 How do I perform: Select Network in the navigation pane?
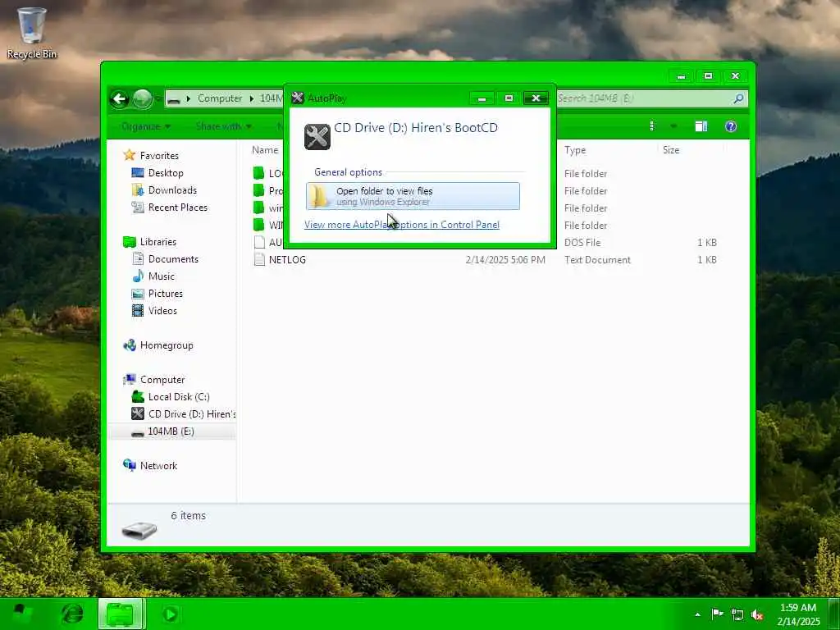(158, 466)
